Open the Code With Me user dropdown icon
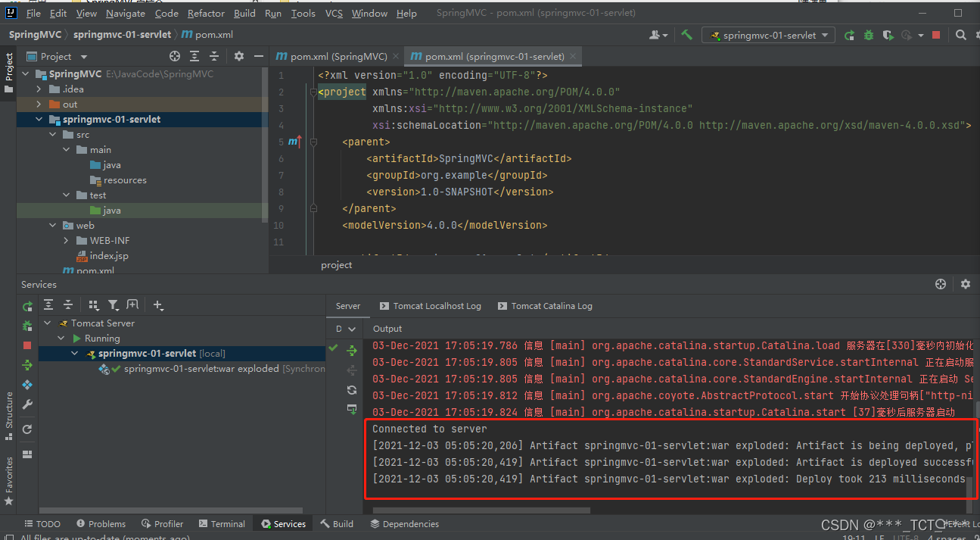This screenshot has height=540, width=980. click(658, 35)
